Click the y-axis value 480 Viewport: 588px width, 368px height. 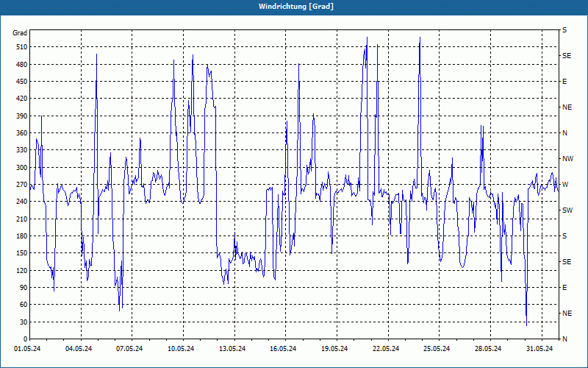(x=23, y=65)
